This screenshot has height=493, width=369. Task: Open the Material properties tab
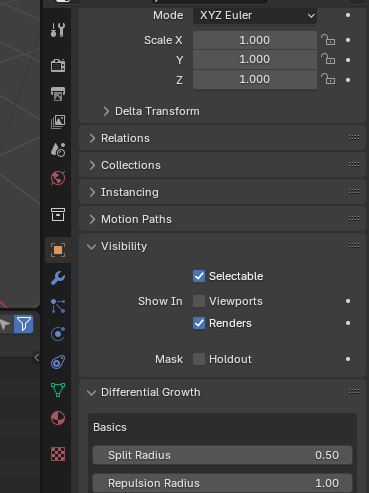coord(58,418)
